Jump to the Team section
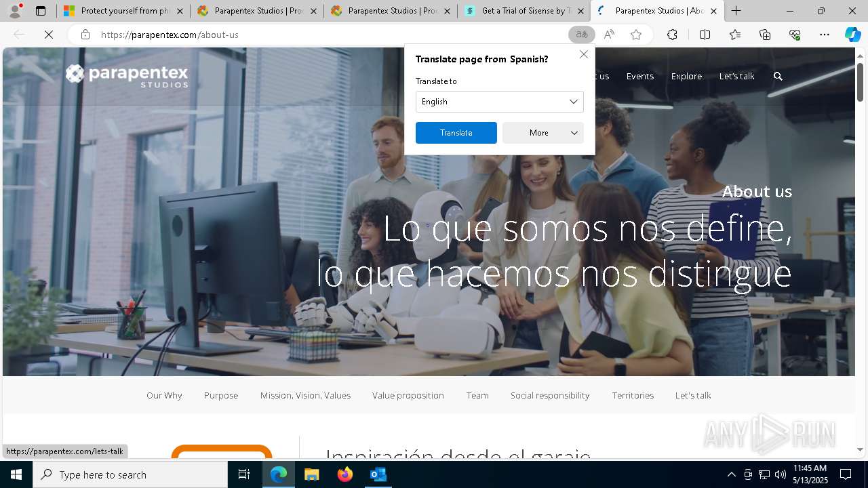Screen dimensions: 868x488 tap(477, 395)
